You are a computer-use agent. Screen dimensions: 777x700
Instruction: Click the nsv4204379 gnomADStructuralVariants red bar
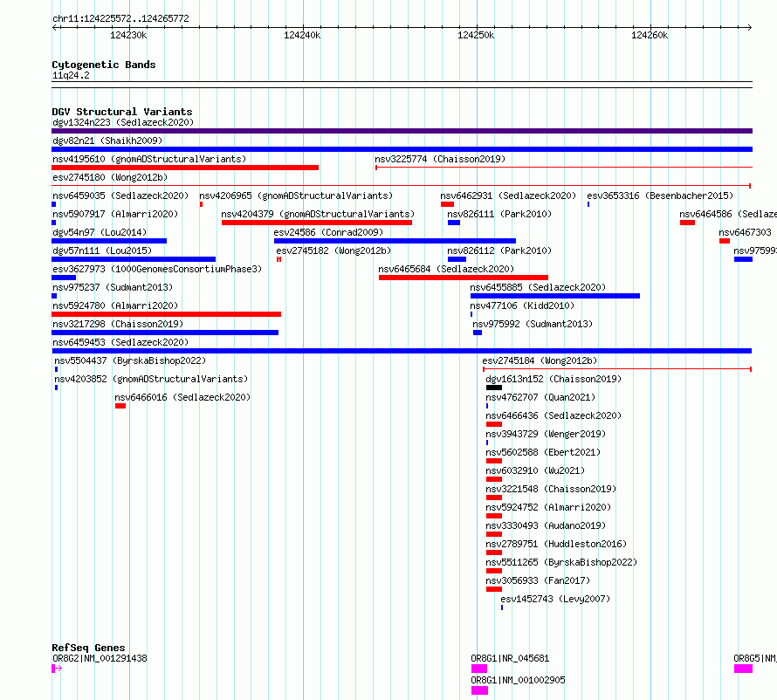coord(317,223)
